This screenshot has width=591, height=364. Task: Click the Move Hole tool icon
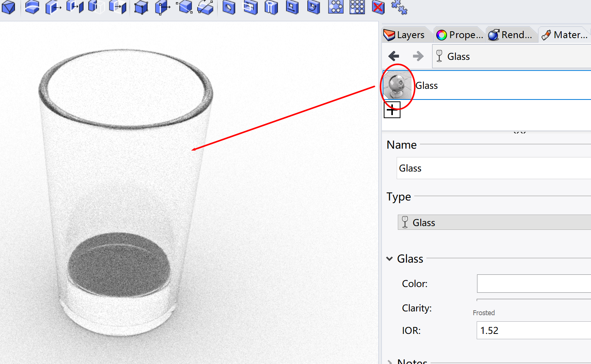click(292, 7)
